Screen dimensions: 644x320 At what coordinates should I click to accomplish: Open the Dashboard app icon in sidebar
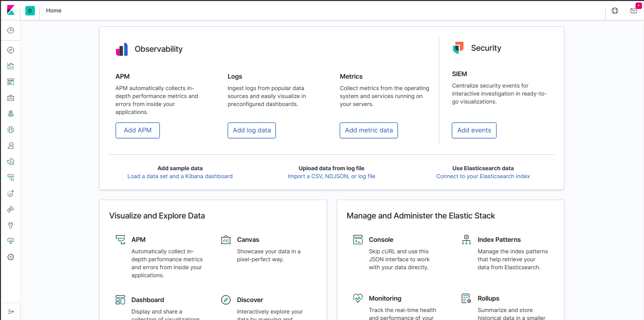[10, 82]
